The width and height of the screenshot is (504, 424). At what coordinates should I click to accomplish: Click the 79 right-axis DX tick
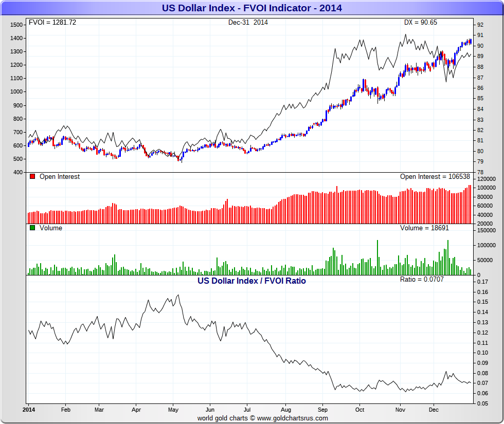point(480,161)
